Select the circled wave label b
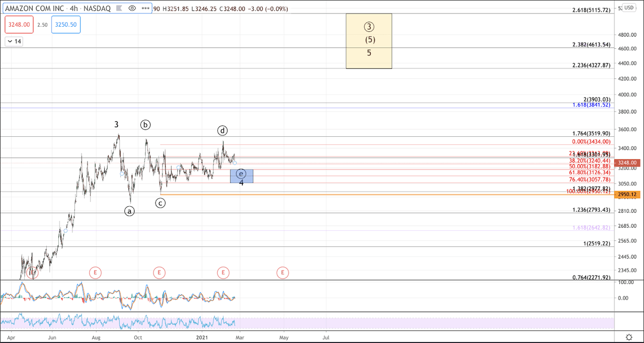The image size is (644, 343). (145, 125)
